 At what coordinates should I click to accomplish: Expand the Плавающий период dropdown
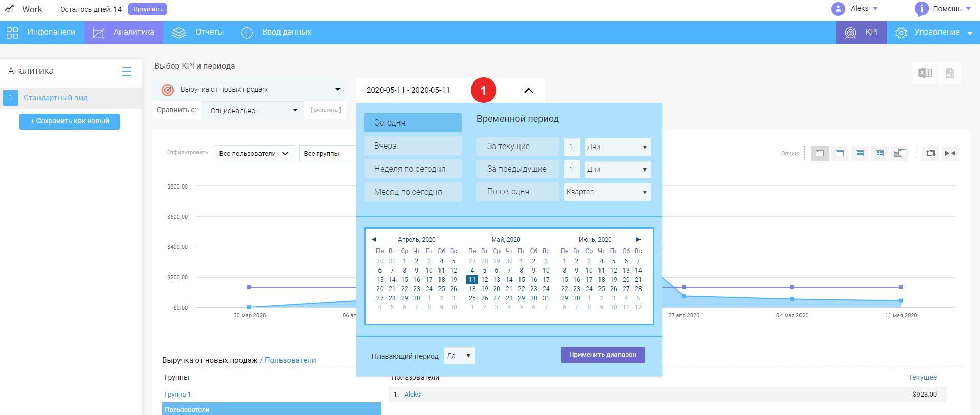click(x=459, y=356)
